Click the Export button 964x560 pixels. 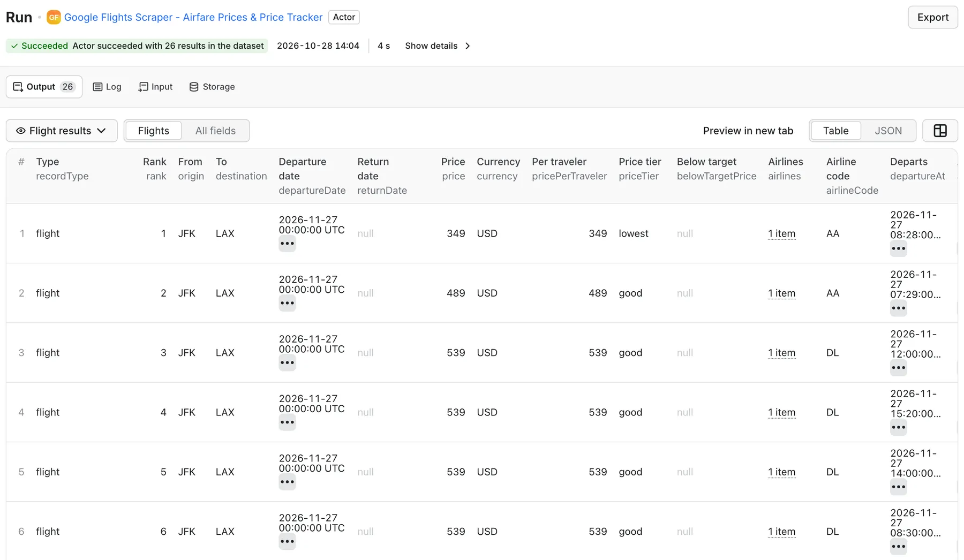coord(932,17)
